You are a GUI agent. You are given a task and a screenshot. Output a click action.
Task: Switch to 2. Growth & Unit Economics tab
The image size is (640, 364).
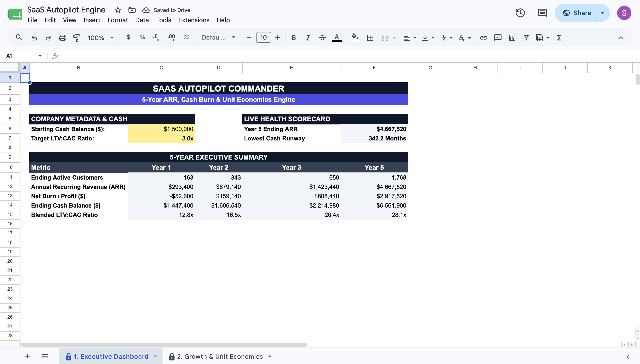220,356
